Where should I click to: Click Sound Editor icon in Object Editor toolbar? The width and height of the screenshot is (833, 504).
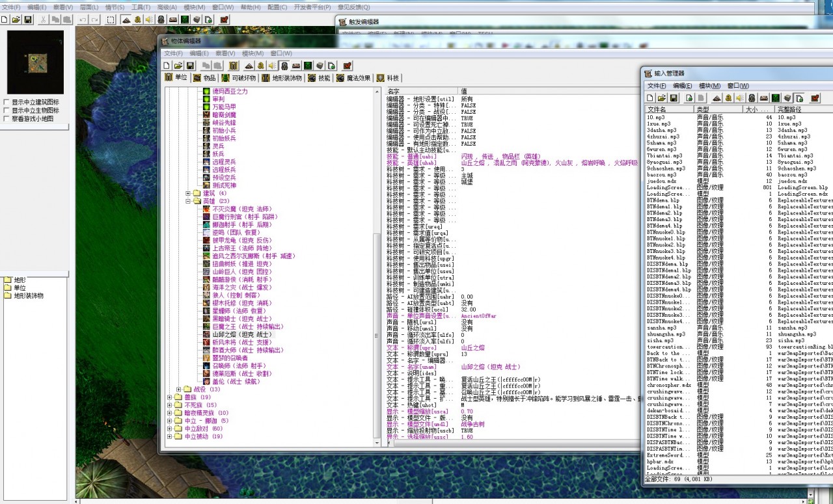273,66
